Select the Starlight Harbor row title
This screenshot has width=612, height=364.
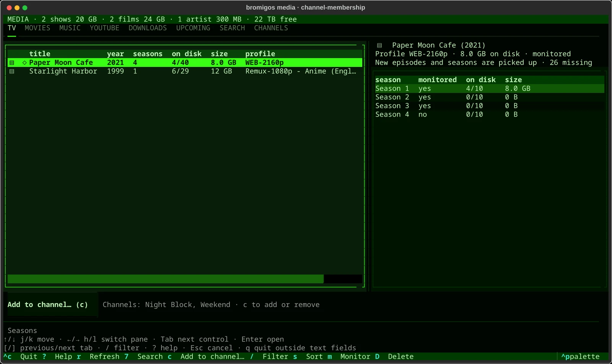pos(63,71)
